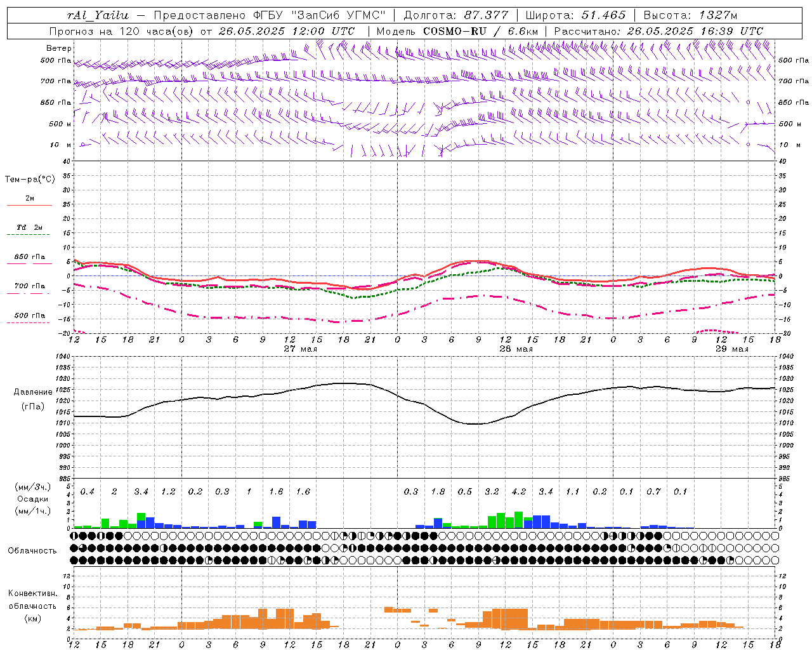Click the Тем-ра(°C) label
812x650 pixels.
point(30,180)
